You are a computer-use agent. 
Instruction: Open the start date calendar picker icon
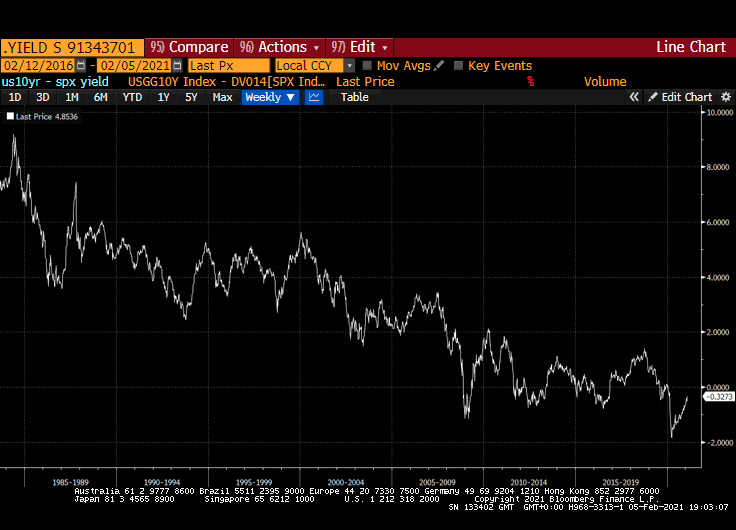point(81,65)
